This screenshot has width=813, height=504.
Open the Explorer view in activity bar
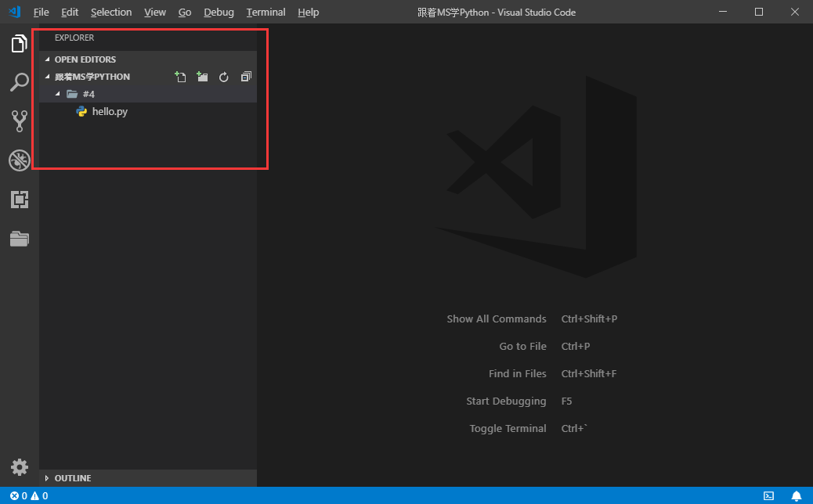pos(19,44)
